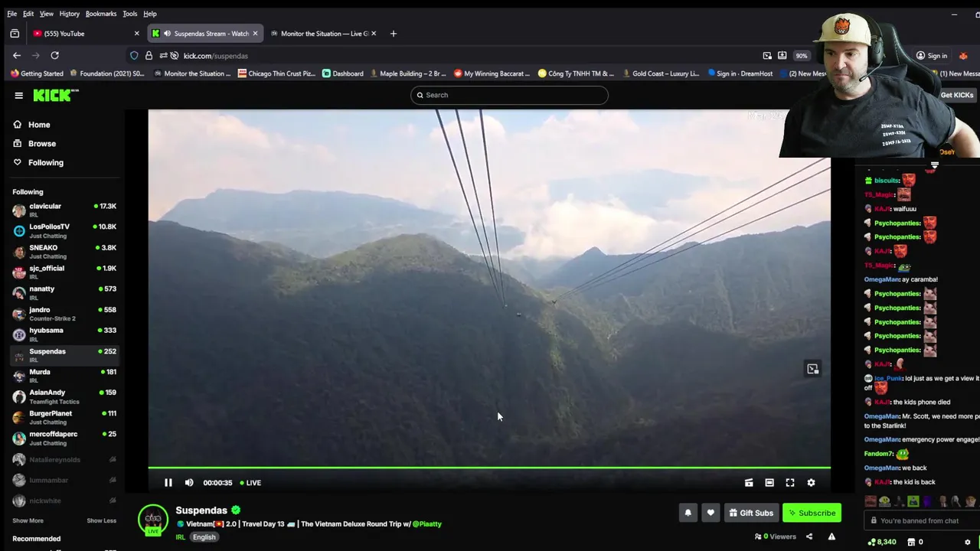
Task: Click the 8,340 channel points indicator
Action: pyautogui.click(x=882, y=542)
